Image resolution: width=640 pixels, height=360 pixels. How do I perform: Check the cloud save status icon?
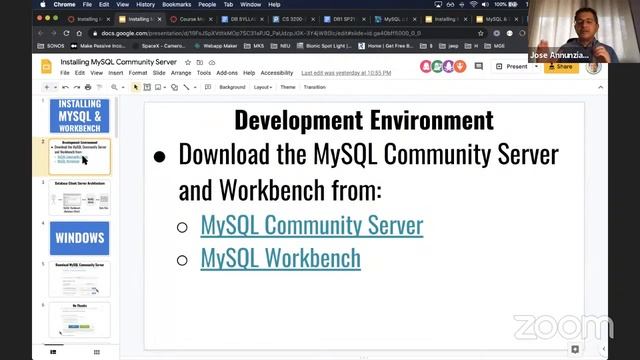(x=212, y=62)
